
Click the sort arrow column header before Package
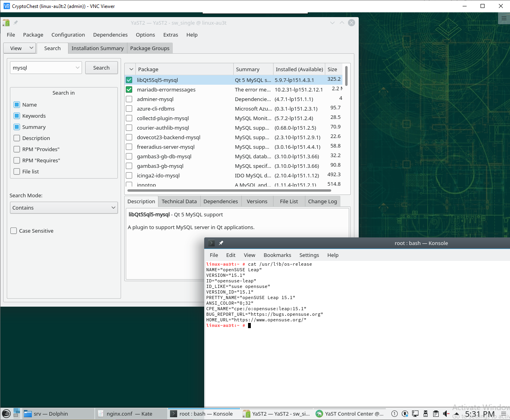click(x=130, y=69)
